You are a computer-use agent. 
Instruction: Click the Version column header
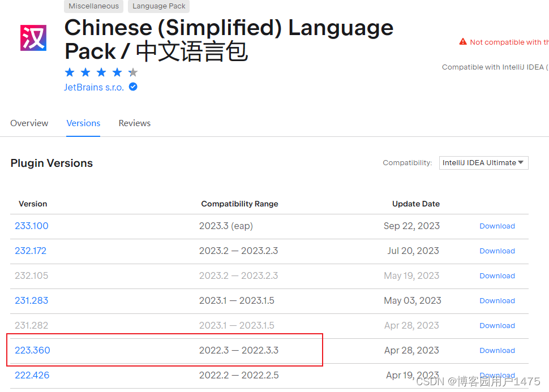(x=33, y=204)
